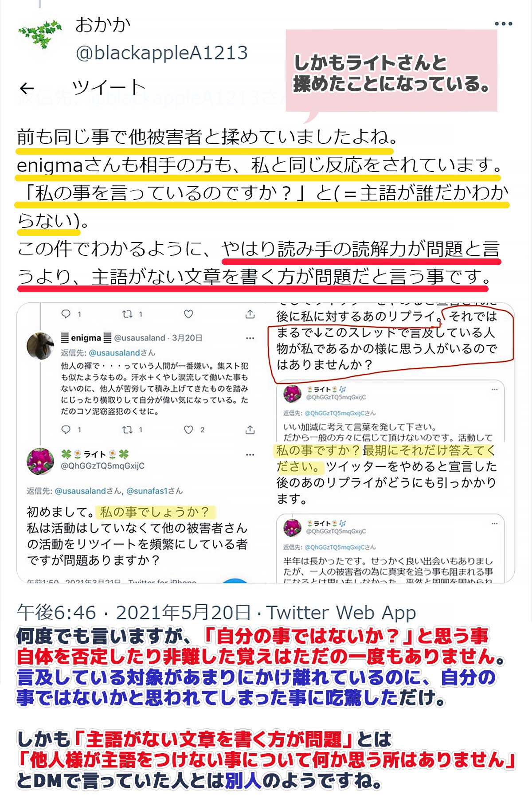The width and height of the screenshot is (532, 798).
Task: Click the back arrow next to ツイート
Action: (27, 89)
